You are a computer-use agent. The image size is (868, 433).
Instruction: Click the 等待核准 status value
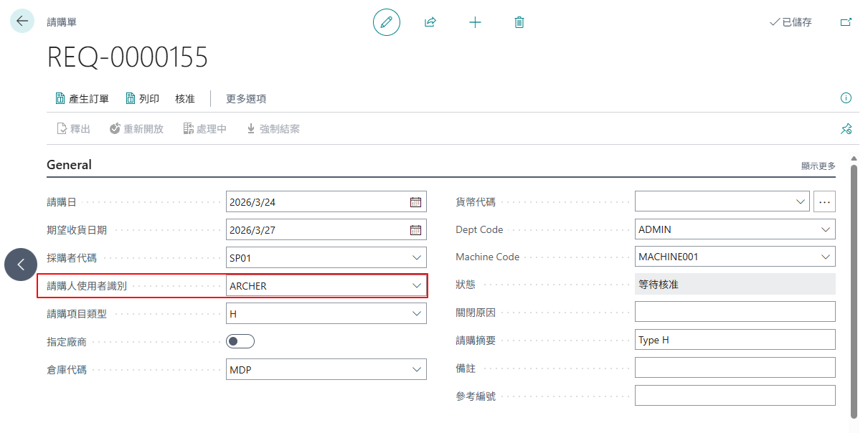tap(735, 285)
